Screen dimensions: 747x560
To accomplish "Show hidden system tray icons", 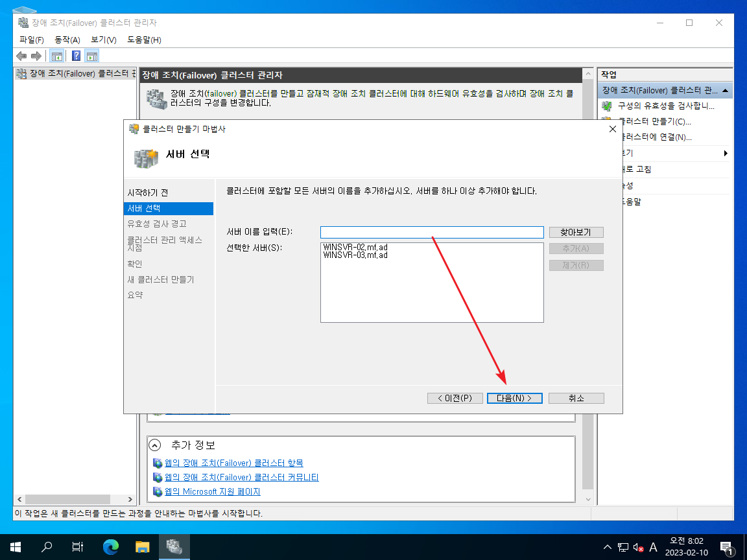I will pyautogui.click(x=608, y=547).
